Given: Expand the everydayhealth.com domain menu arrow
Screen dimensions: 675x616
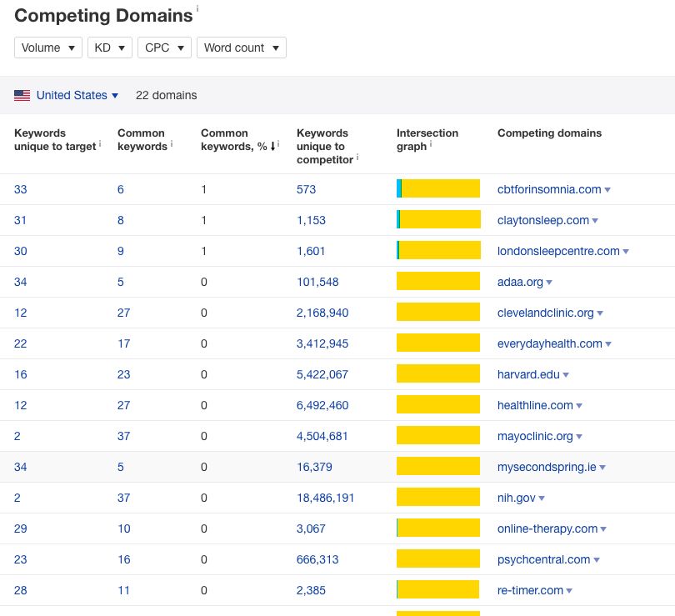Looking at the screenshot, I should coord(608,344).
